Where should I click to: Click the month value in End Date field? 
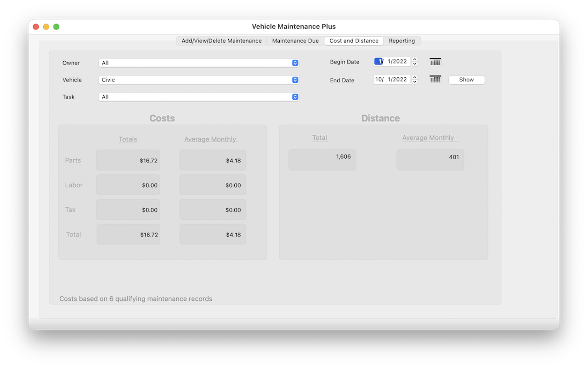(379, 80)
